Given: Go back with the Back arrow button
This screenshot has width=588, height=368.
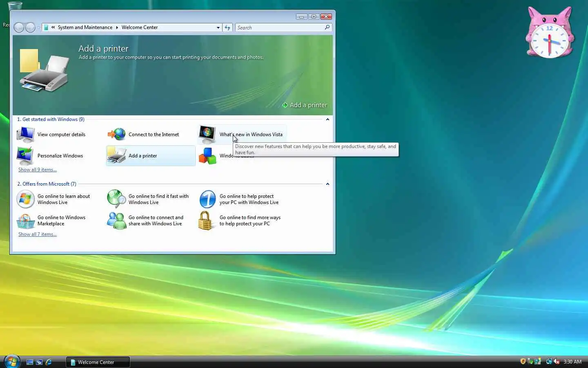Looking at the screenshot, I should 19,27.
